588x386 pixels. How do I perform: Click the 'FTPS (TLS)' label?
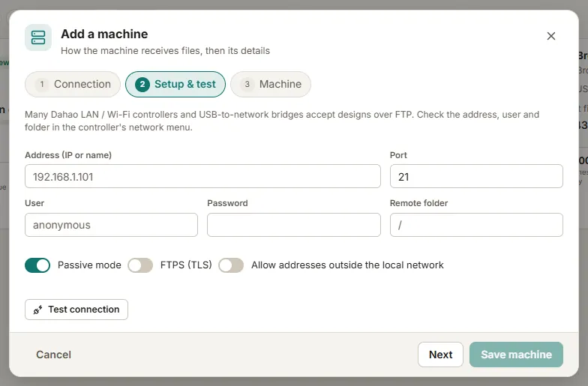coord(186,265)
